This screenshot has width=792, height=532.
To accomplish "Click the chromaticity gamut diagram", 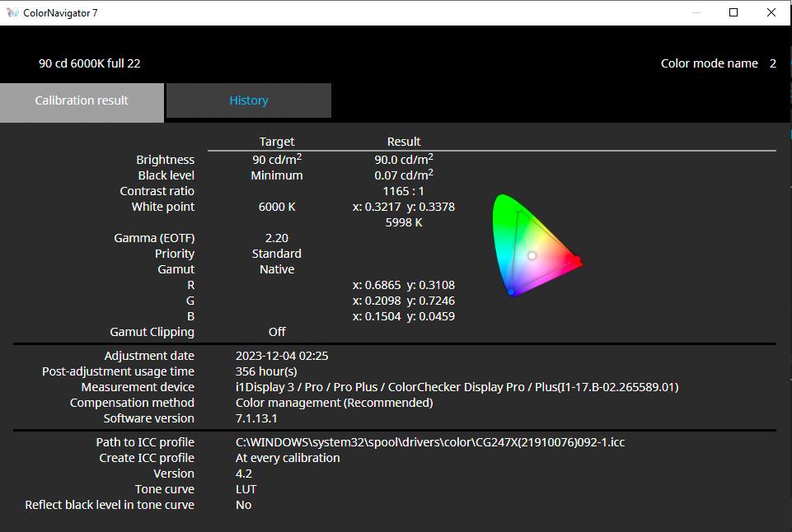I will [x=537, y=245].
